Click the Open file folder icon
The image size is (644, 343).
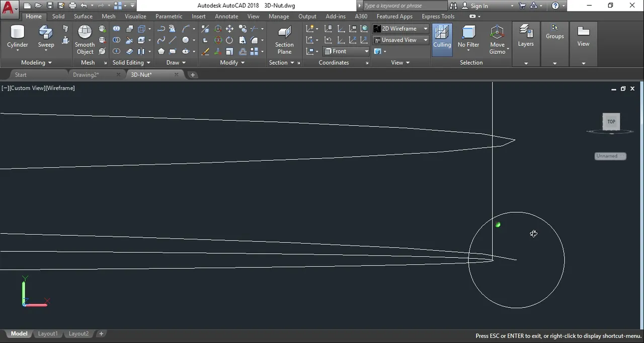tap(38, 6)
